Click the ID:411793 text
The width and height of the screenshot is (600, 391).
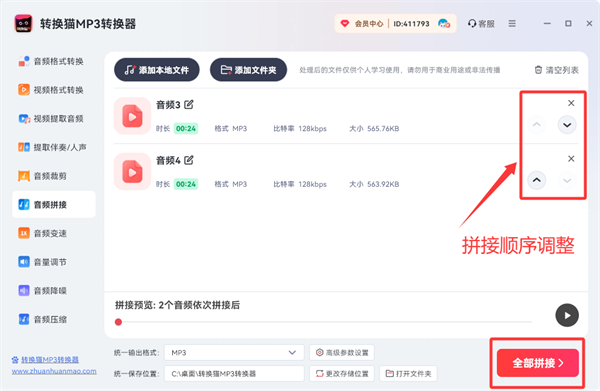[x=411, y=24]
